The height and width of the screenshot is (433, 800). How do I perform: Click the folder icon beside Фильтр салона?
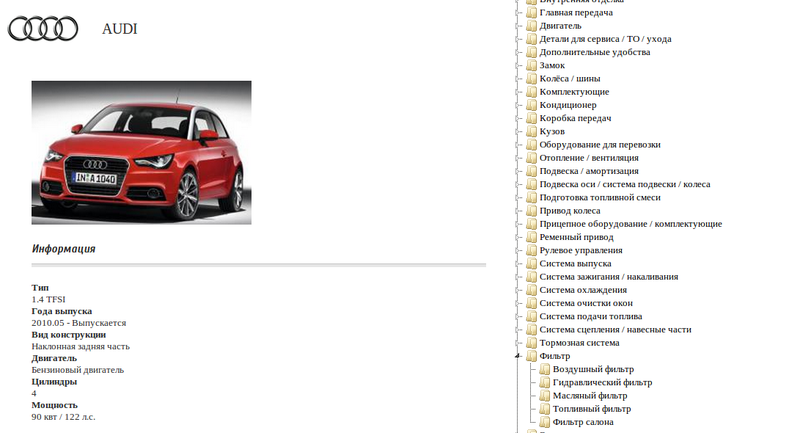pos(545,422)
